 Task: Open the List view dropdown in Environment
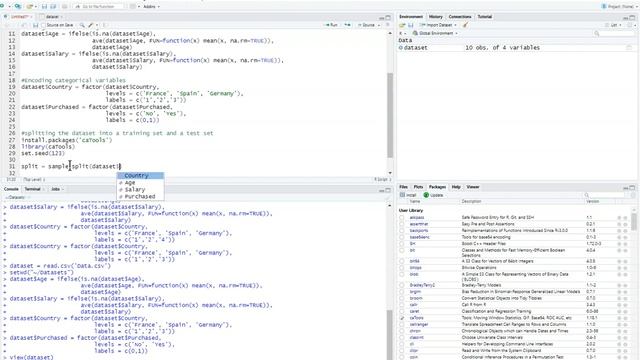coord(614,25)
